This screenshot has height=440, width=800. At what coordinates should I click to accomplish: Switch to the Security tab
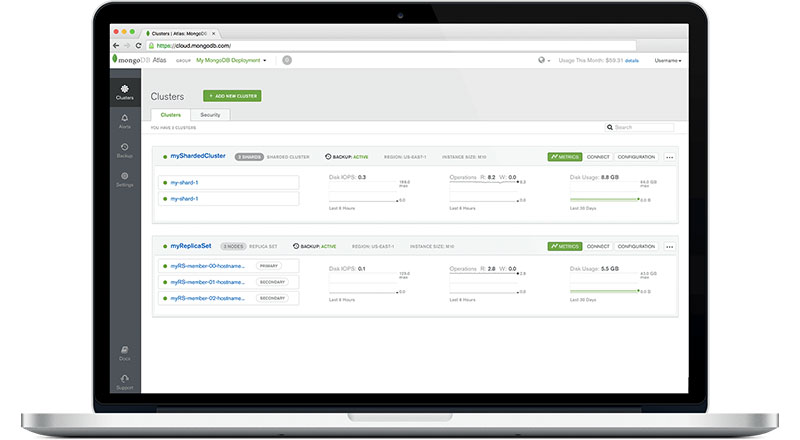pos(210,115)
